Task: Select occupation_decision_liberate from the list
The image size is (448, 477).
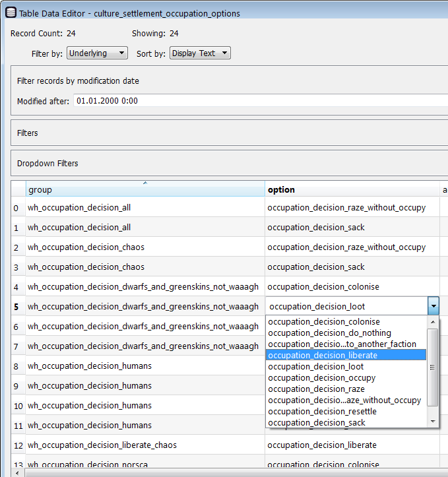Action: click(346, 355)
